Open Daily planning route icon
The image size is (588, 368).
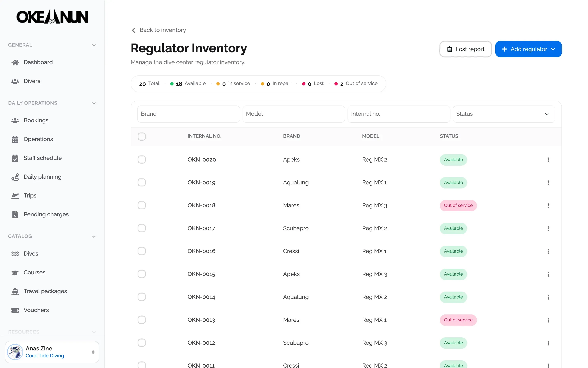coord(15,177)
